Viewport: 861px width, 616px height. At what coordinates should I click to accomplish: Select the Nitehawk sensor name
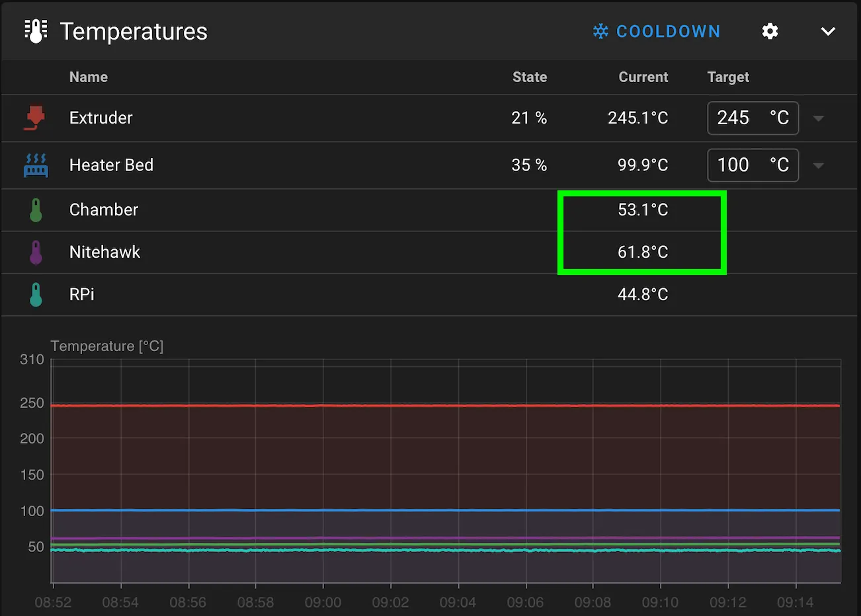click(x=104, y=252)
